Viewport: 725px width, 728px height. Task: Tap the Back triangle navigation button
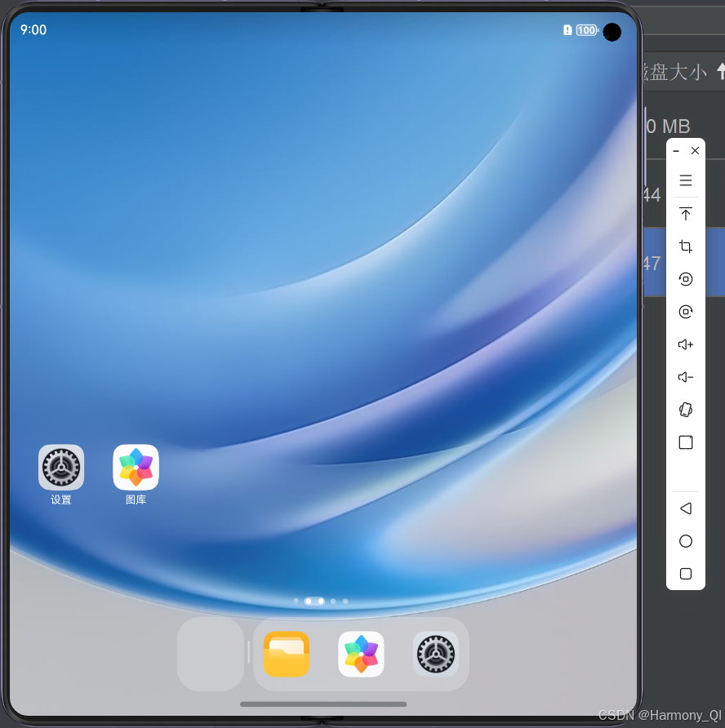686,508
